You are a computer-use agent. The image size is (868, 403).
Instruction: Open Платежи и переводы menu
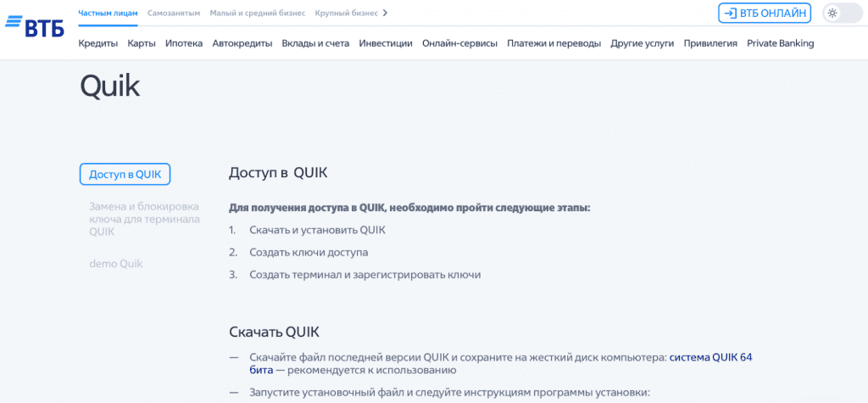coord(554,43)
